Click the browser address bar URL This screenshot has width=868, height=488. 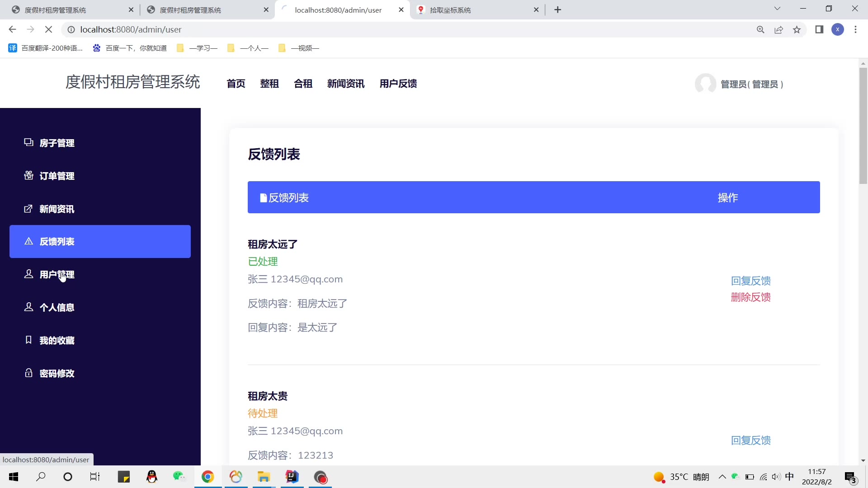point(131,29)
